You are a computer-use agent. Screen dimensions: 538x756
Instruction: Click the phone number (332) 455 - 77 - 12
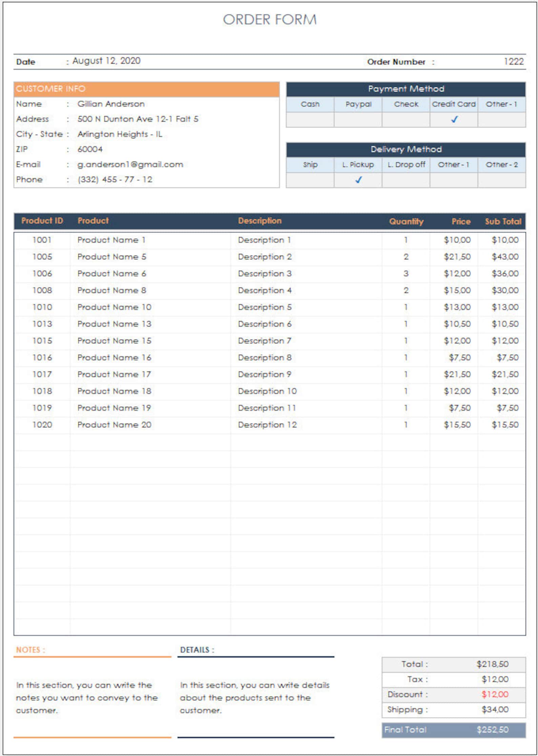[115, 179]
